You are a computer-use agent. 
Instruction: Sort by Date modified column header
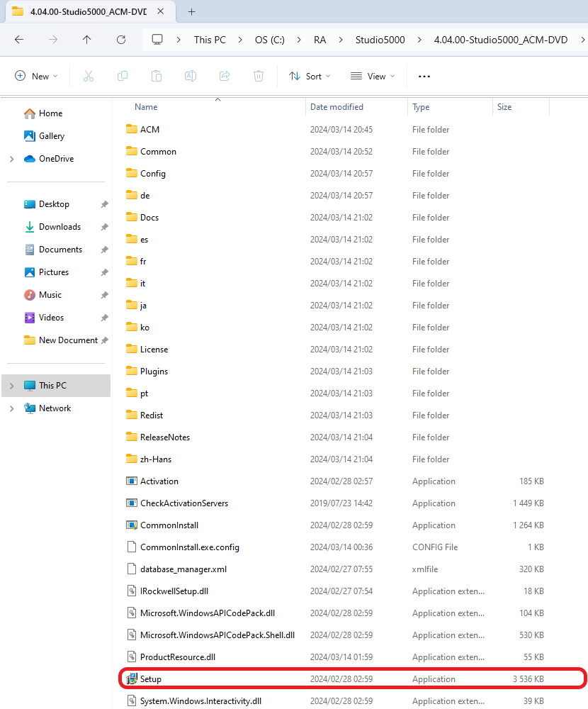click(337, 107)
